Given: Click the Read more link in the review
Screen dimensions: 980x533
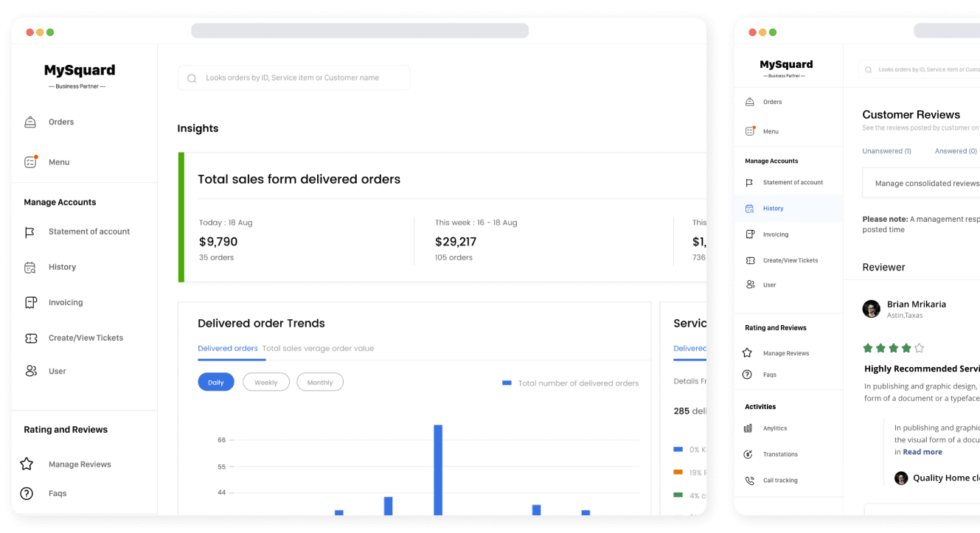Looking at the screenshot, I should click(x=921, y=451).
